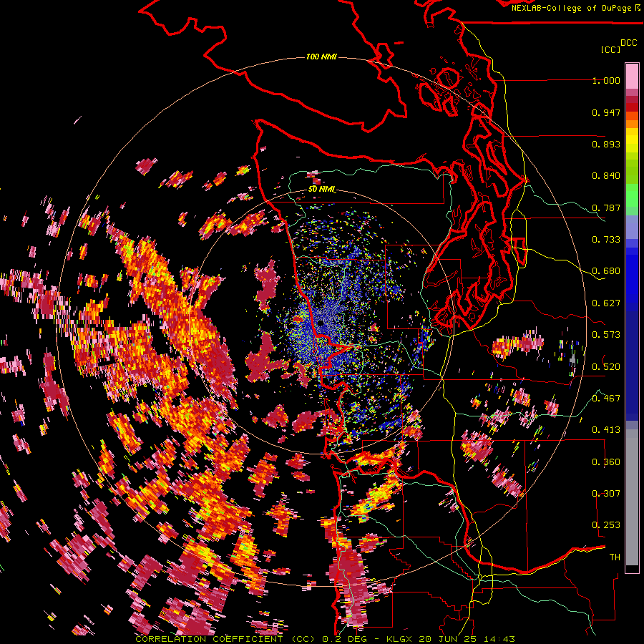Click the 0.2 DEG elevation text
The width and height of the screenshot is (644, 644).
(346, 639)
